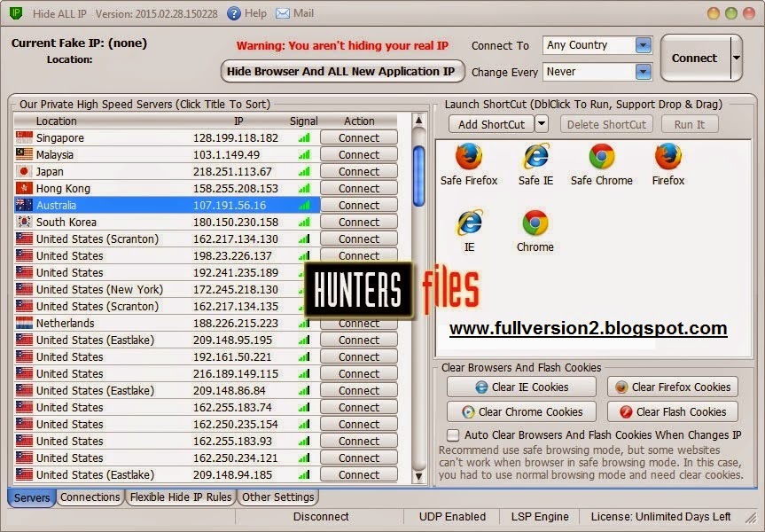The height and width of the screenshot is (532, 765).
Task: Click the server list scroll down arrow
Action: click(x=418, y=476)
